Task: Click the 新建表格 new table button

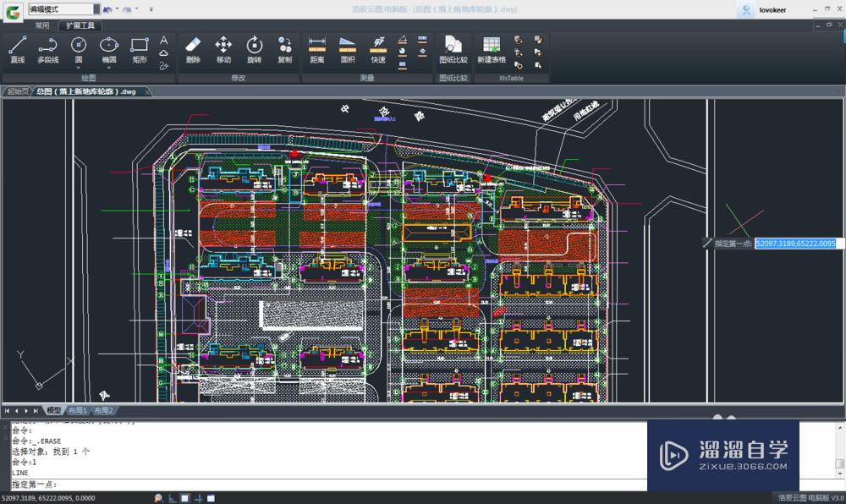Action: (492, 50)
